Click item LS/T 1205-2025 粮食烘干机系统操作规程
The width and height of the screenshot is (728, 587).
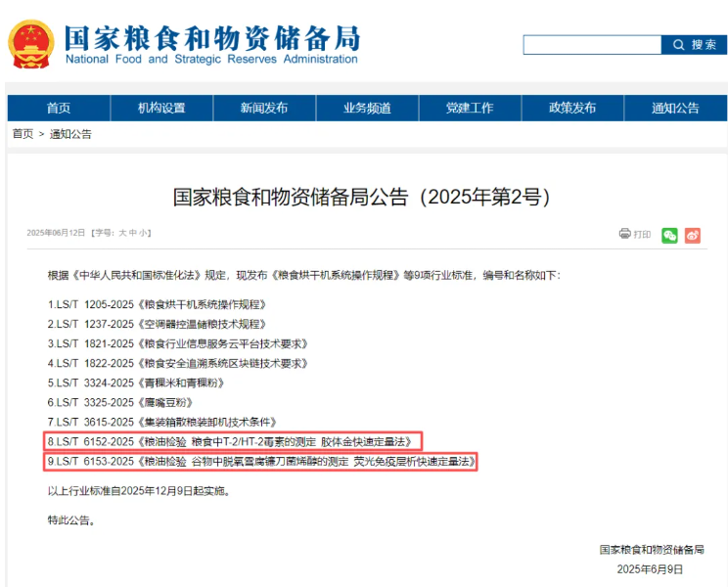click(157, 305)
